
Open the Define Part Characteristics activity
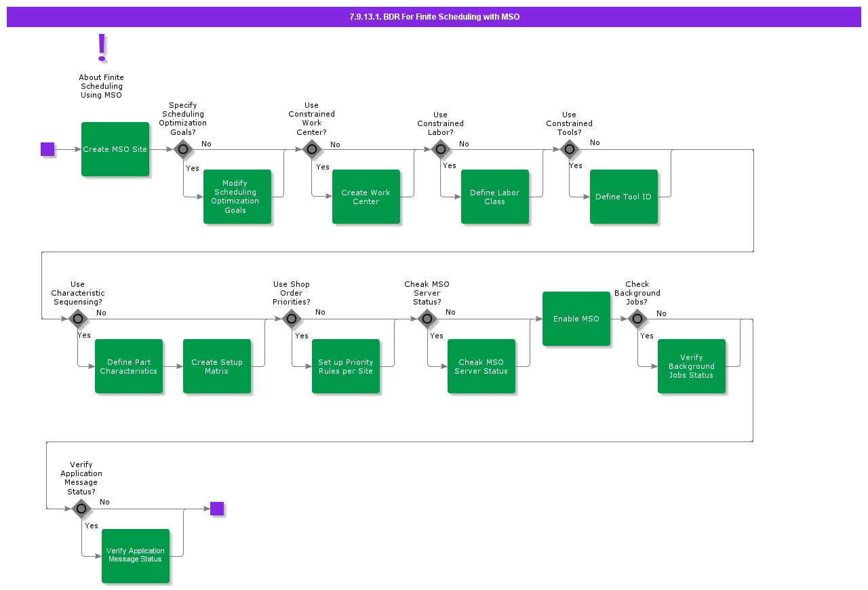[129, 366]
